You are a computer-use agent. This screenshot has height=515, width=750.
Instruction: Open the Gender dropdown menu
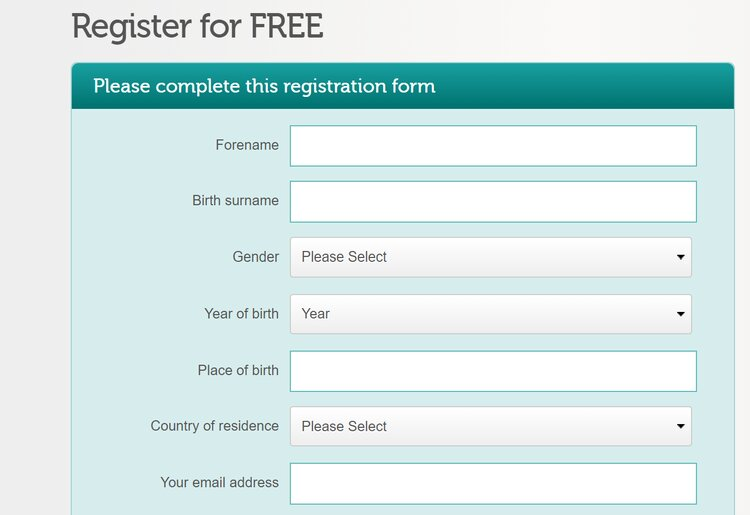click(490, 257)
